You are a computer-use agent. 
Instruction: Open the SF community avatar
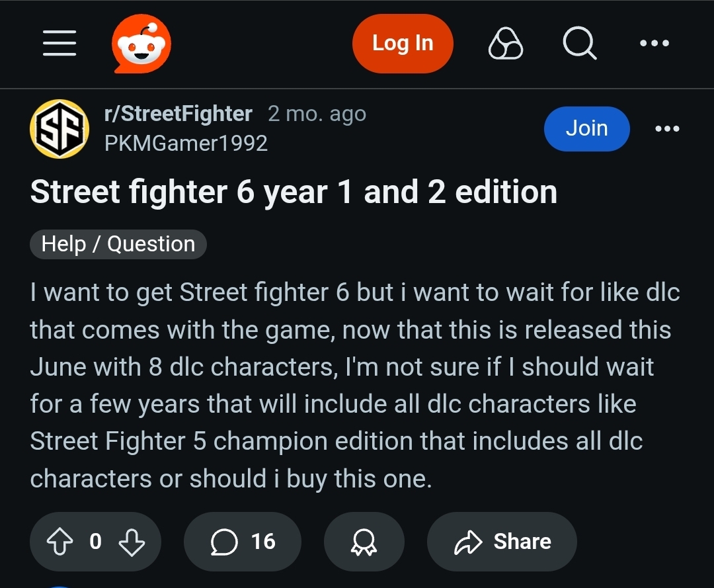pos(59,129)
